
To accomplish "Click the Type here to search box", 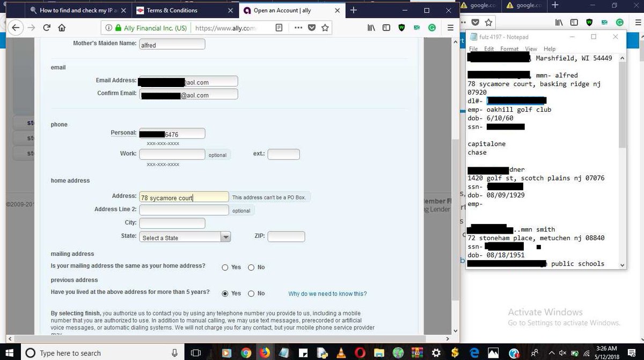I will click(102, 353).
